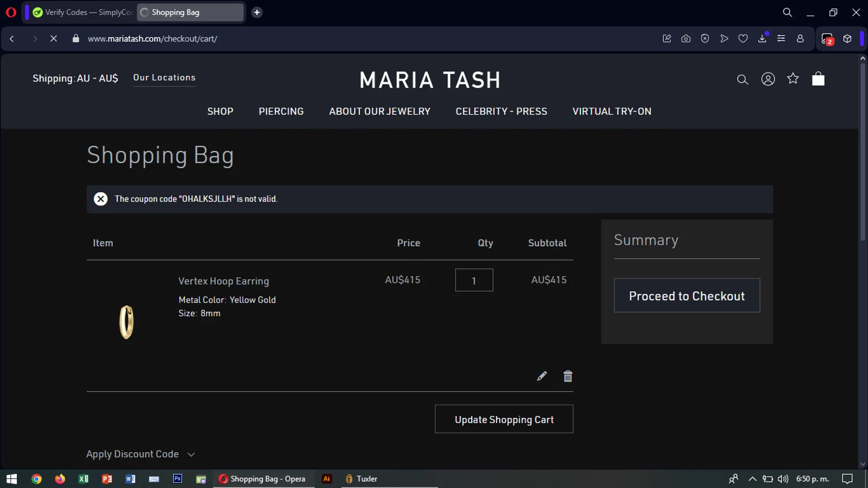868x488 pixels.
Task: Click Proceed to Checkout button
Action: point(687,296)
